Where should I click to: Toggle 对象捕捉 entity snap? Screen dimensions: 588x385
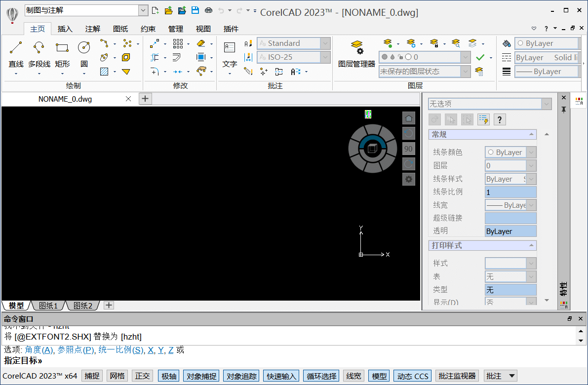coord(201,376)
